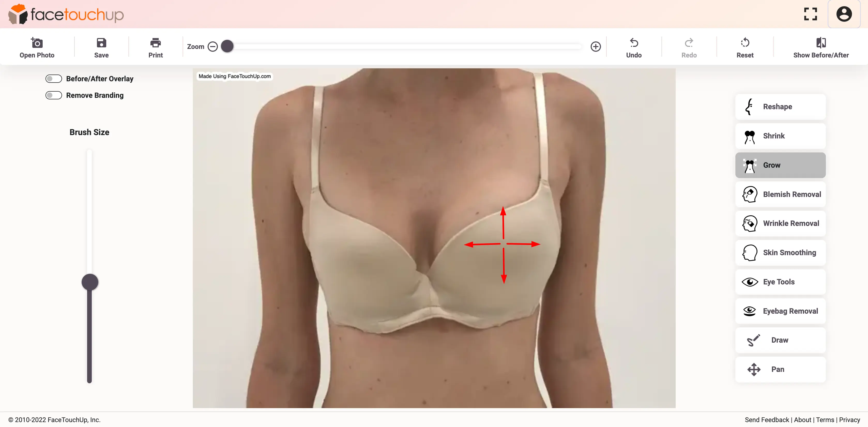Click the zoom-in plus control
Image resolution: width=868 pixels, height=427 pixels.
596,46
